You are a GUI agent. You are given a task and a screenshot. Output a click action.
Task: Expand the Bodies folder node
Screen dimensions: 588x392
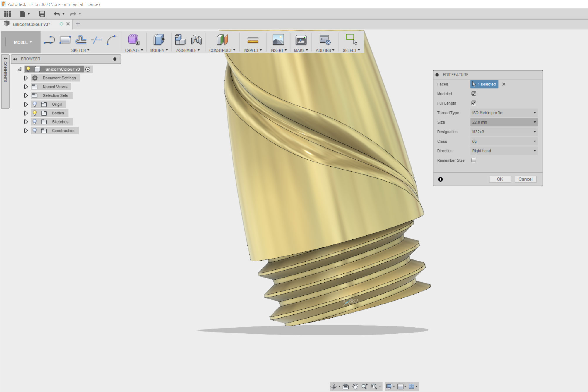[26, 113]
